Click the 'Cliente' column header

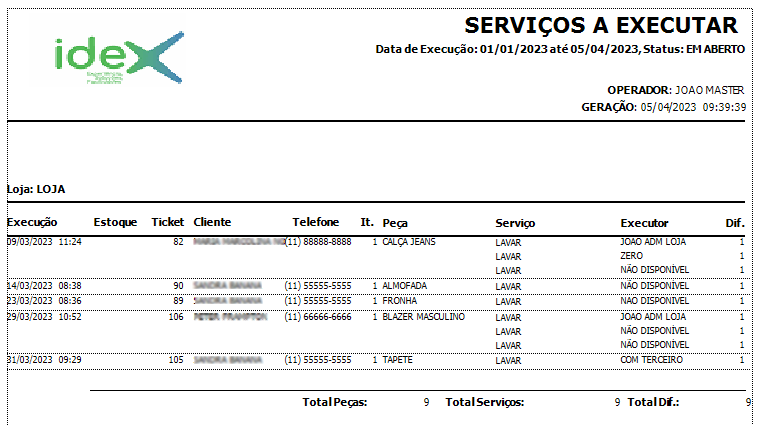click(212, 222)
